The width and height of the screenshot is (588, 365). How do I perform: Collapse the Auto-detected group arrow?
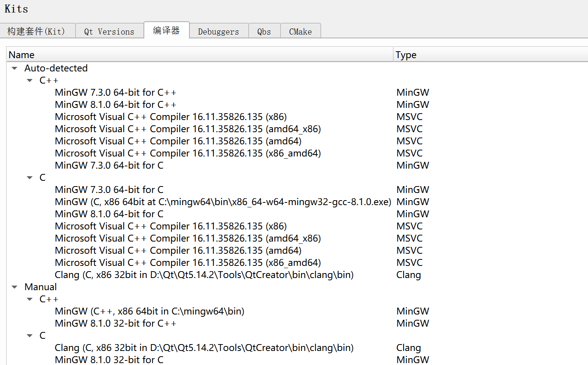[14, 68]
